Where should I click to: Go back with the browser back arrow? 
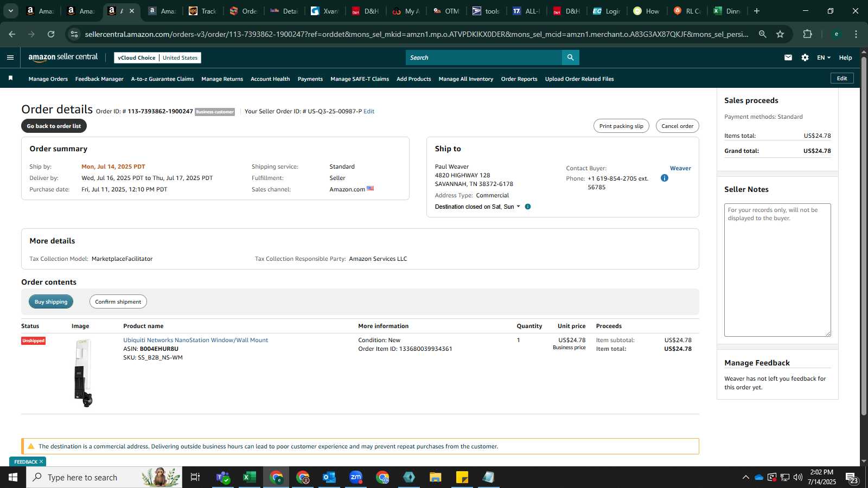coord(12,34)
